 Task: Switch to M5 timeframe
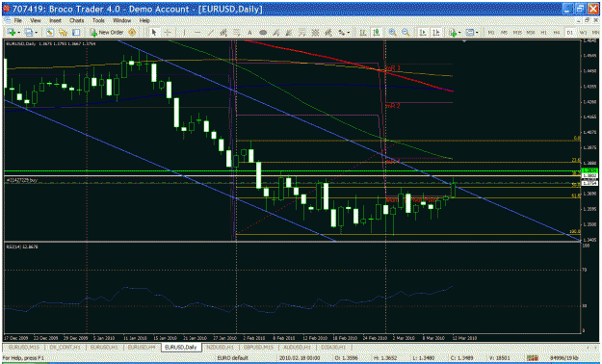(x=504, y=33)
